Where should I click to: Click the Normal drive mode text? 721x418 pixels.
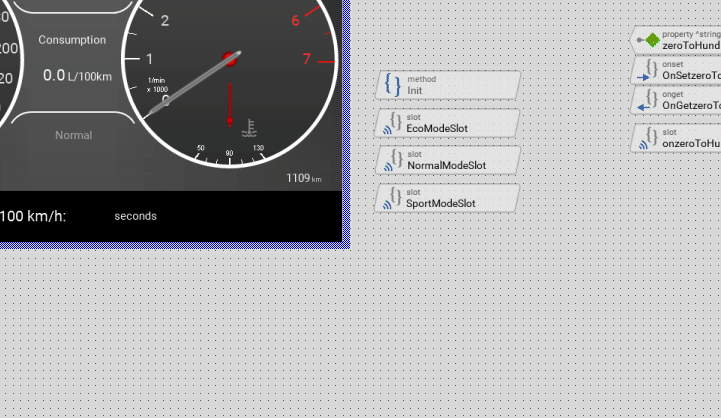73,135
